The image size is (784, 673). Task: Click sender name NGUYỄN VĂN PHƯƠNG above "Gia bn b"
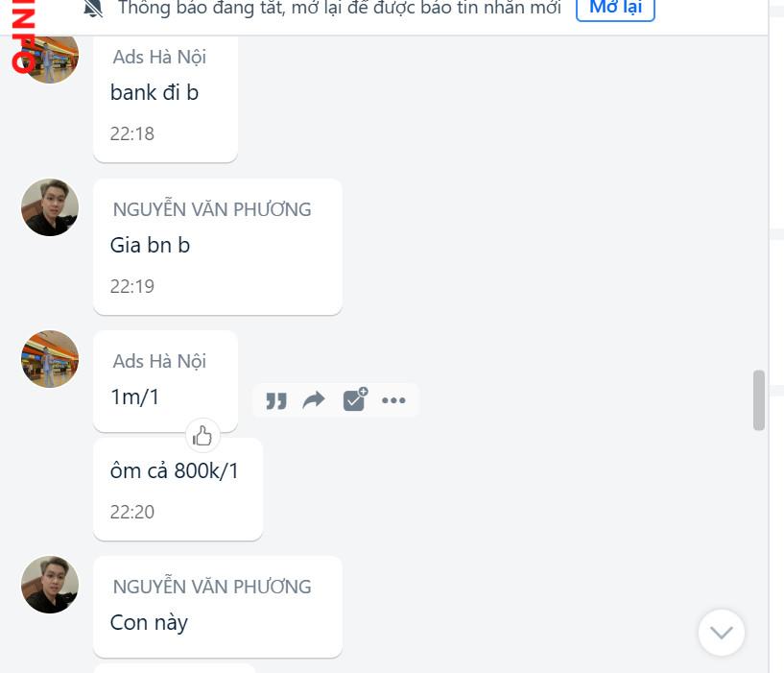coord(212,209)
